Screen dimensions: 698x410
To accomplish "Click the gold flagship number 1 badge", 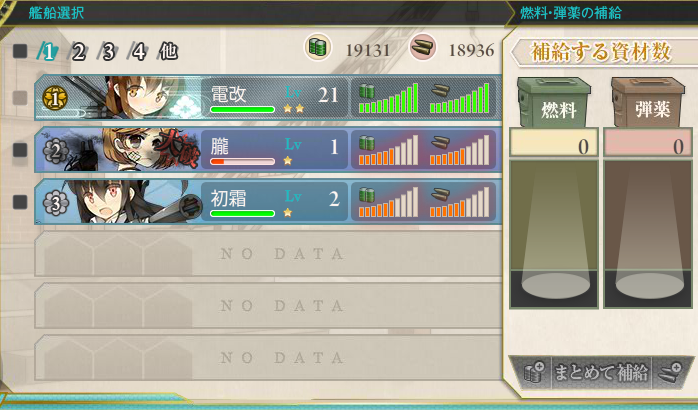I will coord(55,98).
